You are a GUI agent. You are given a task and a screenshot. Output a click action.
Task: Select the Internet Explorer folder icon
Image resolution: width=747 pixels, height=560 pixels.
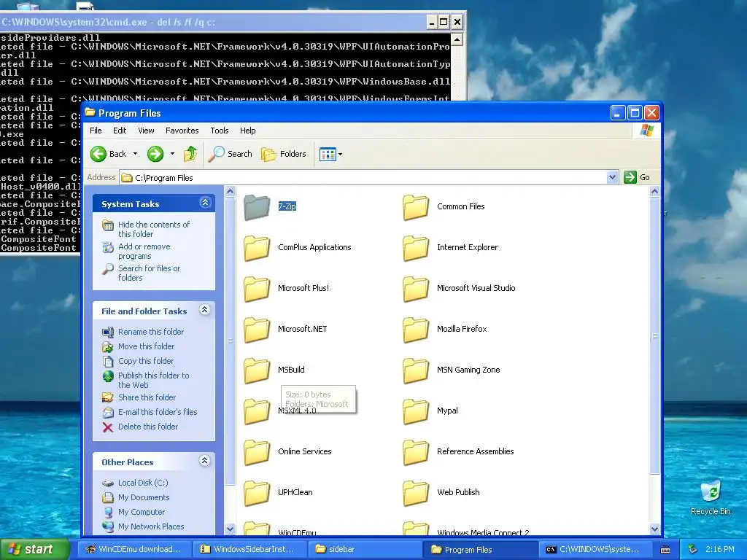tap(416, 248)
